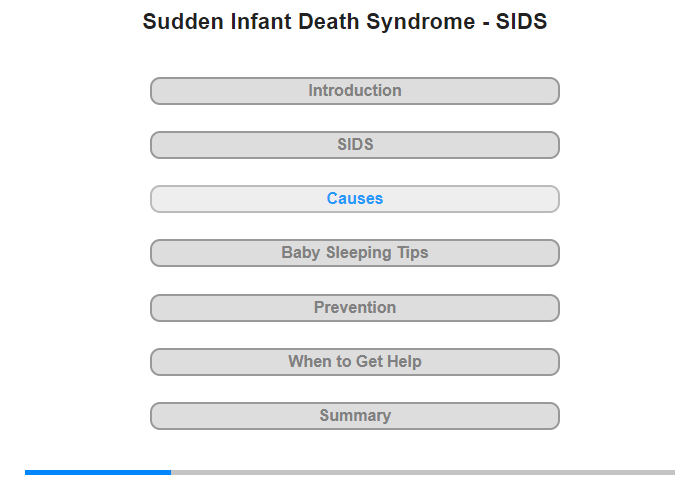
Task: Click the gray unfilled progress bar area
Action: pos(423,472)
